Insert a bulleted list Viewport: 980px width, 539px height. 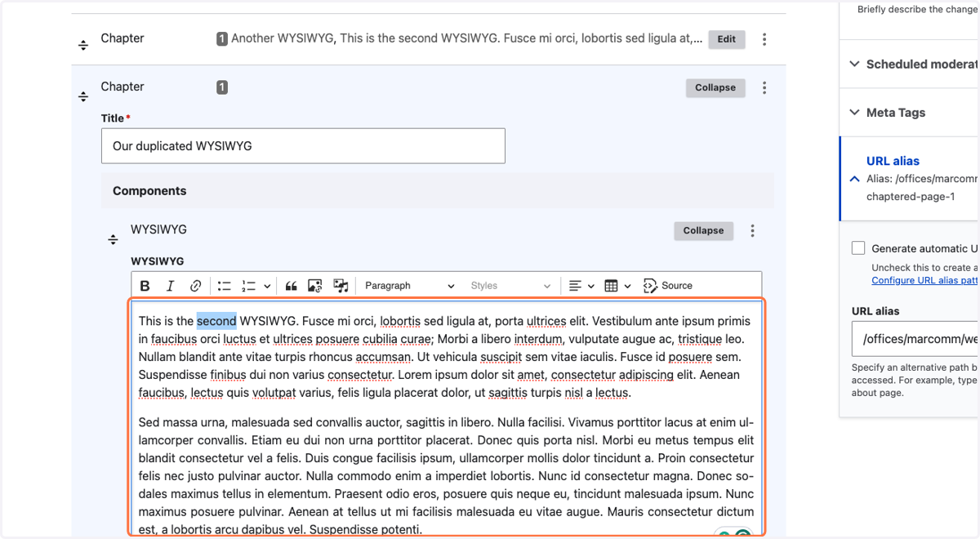point(224,286)
